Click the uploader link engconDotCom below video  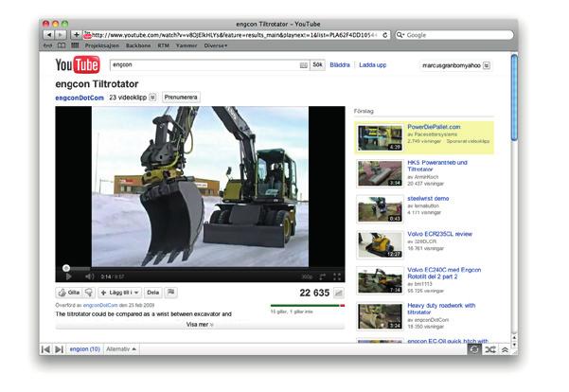(x=100, y=305)
